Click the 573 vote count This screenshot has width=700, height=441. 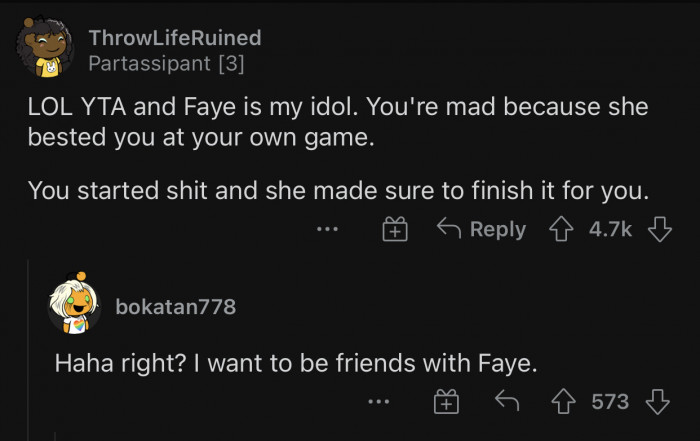point(610,402)
